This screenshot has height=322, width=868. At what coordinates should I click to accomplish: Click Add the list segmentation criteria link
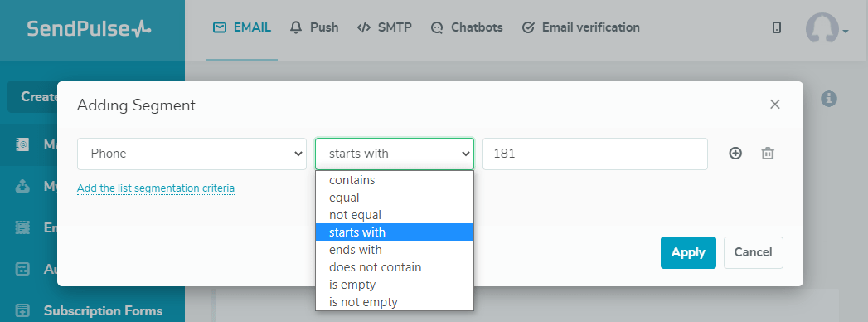point(156,188)
